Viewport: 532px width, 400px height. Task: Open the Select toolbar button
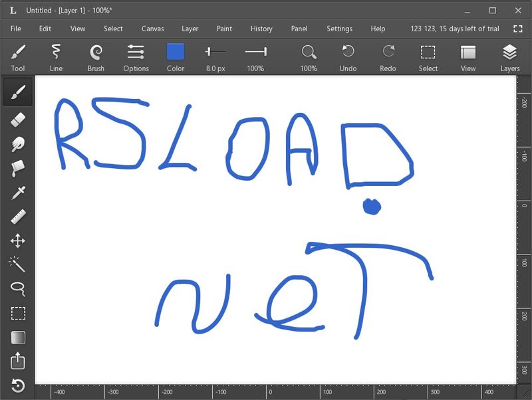pos(428,58)
